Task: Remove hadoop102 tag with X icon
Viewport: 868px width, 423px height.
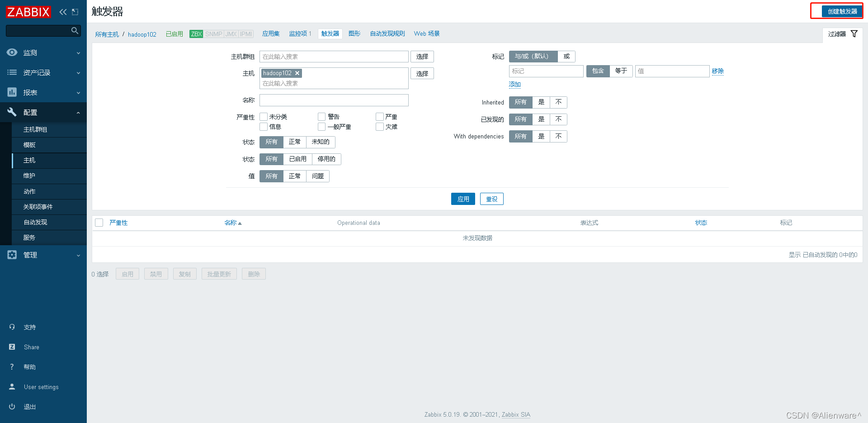Action: pos(297,73)
